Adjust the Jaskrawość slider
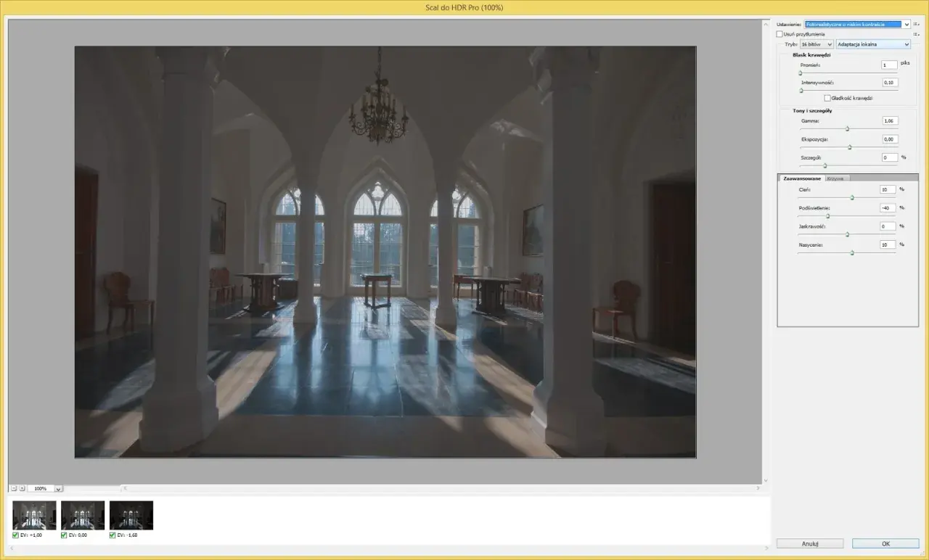Image resolution: width=929 pixels, height=560 pixels. click(x=847, y=234)
